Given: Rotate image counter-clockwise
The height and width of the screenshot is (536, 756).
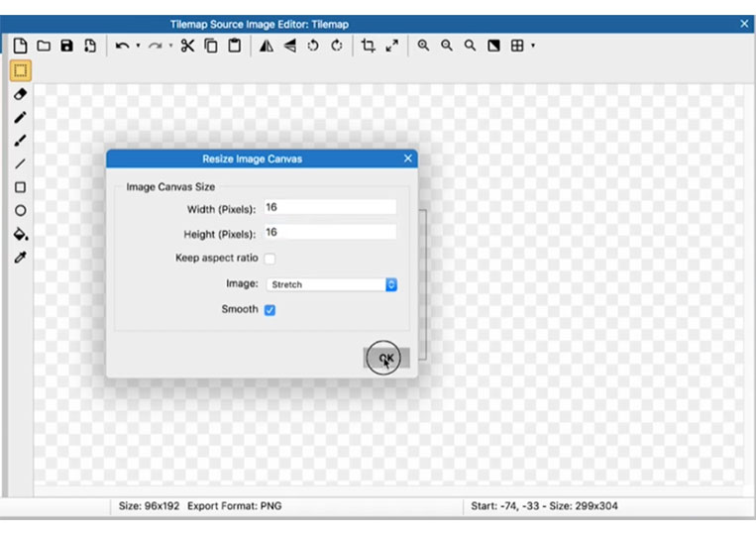Looking at the screenshot, I should point(313,46).
